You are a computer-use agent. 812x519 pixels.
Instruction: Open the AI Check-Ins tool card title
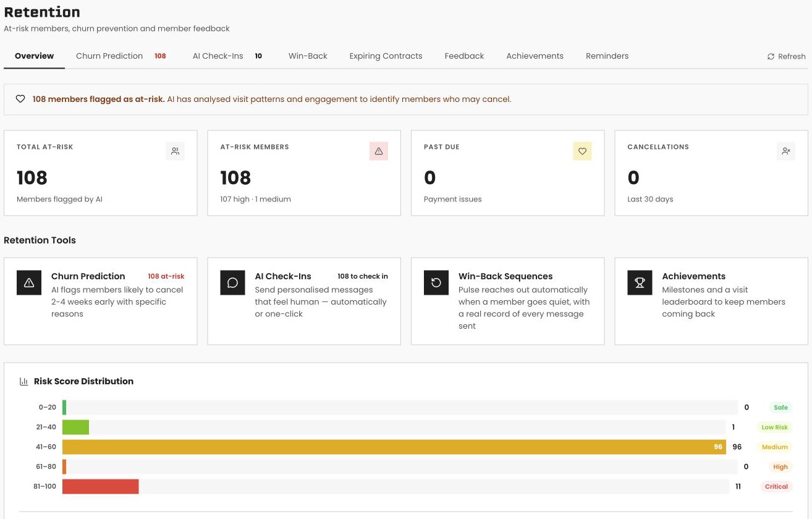(x=283, y=276)
